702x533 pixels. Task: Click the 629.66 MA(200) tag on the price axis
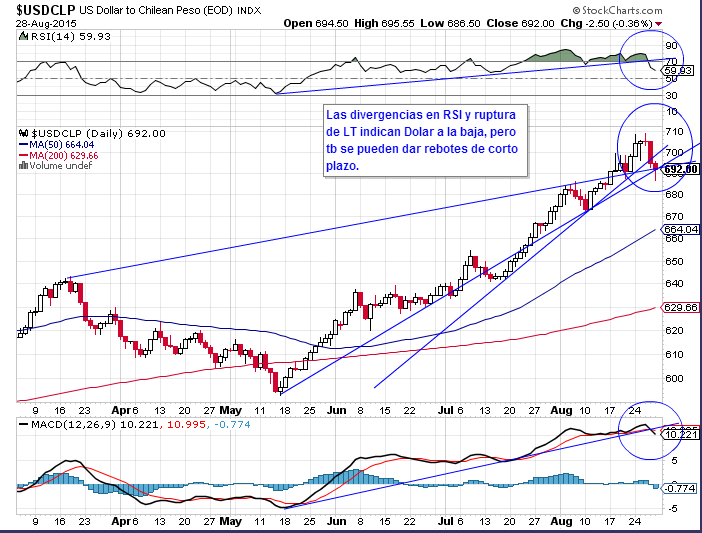click(681, 307)
